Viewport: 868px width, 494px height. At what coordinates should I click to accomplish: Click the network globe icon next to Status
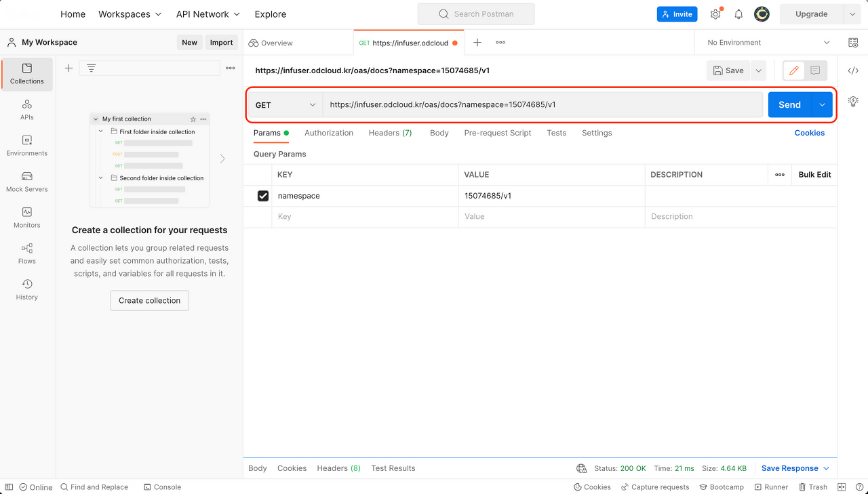581,468
